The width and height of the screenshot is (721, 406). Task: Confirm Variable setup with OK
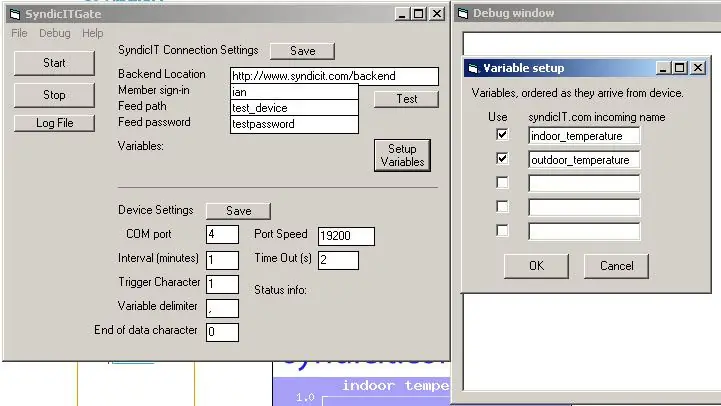[536, 266]
